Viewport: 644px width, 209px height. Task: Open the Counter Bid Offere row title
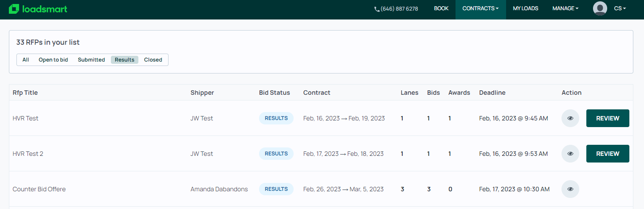tap(39, 189)
